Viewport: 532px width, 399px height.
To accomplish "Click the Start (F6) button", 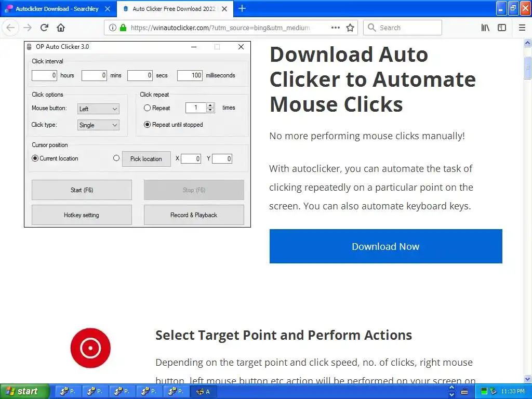I will 82,190.
